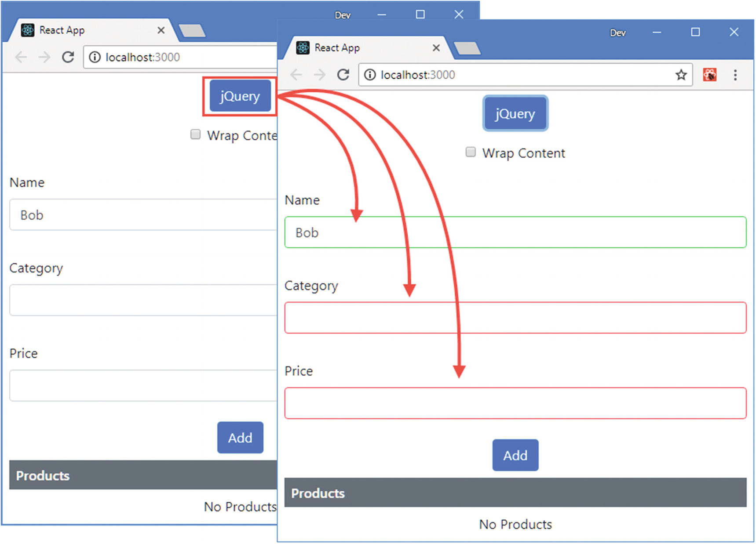Click the reload icon in the front window
The image size is (756, 544).
point(343,75)
